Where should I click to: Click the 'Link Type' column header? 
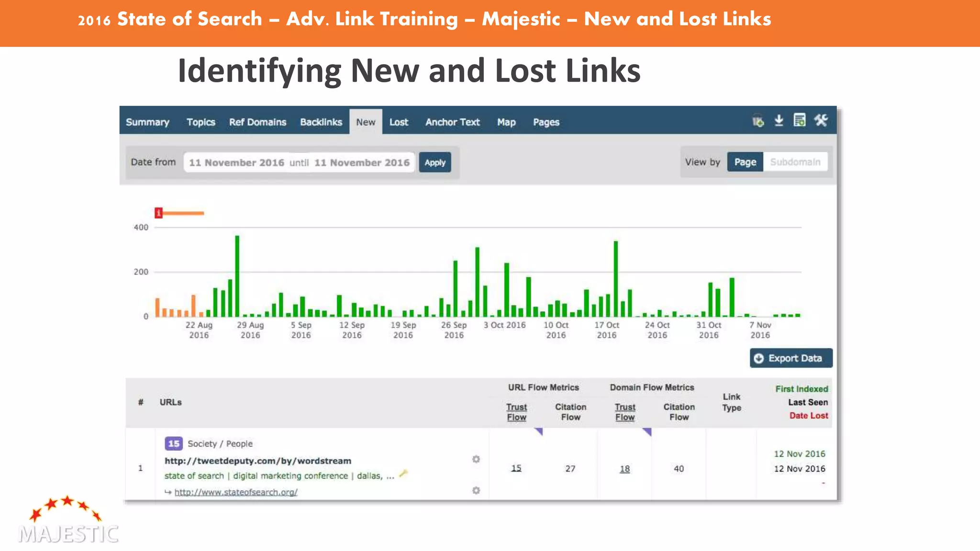tap(732, 402)
